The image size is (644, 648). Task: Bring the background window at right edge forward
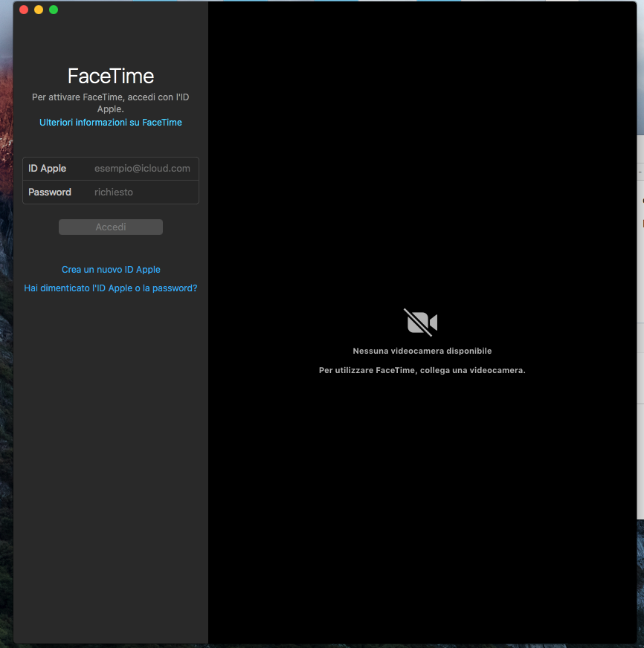click(x=640, y=297)
